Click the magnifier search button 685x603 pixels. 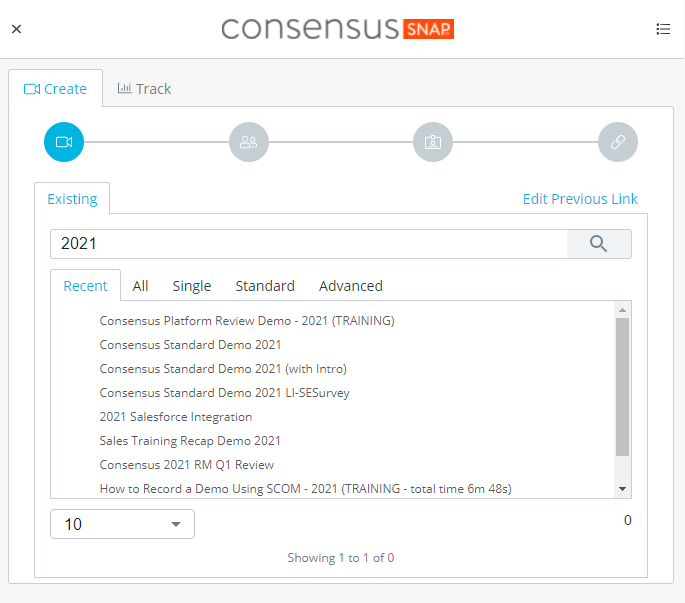click(x=599, y=244)
